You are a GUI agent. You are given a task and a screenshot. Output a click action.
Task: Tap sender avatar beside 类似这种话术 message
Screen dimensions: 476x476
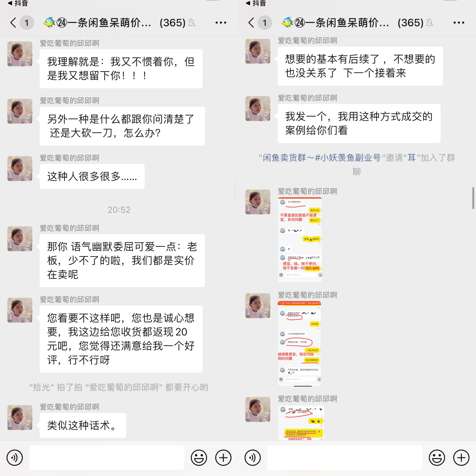pyautogui.click(x=20, y=417)
